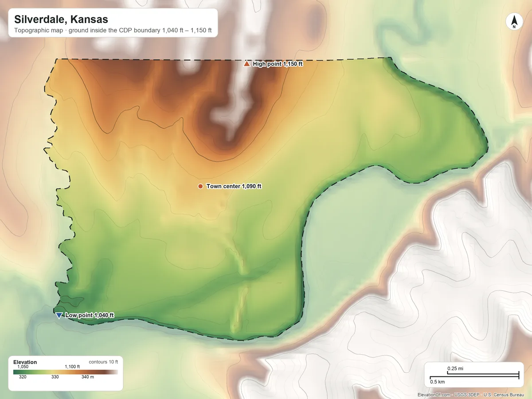Click the "0.5 km" scale label

438,382
